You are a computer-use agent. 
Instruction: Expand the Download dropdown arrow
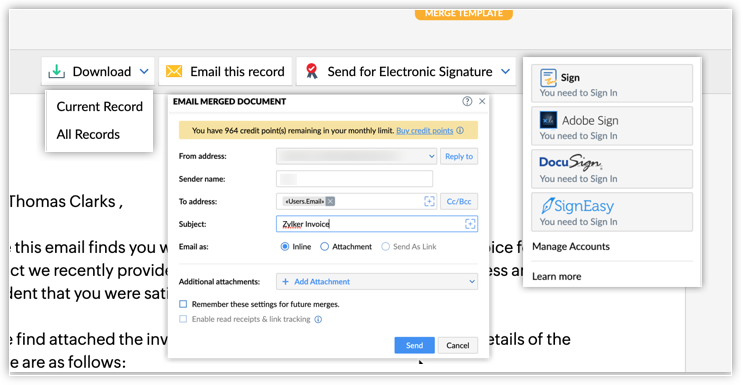click(144, 71)
